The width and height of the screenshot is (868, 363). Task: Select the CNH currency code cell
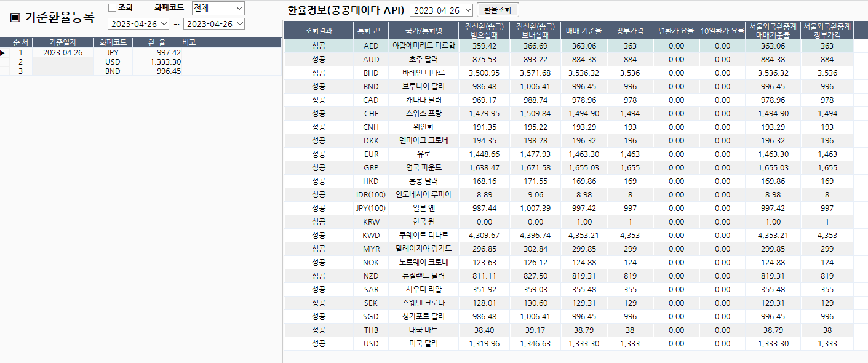point(371,127)
